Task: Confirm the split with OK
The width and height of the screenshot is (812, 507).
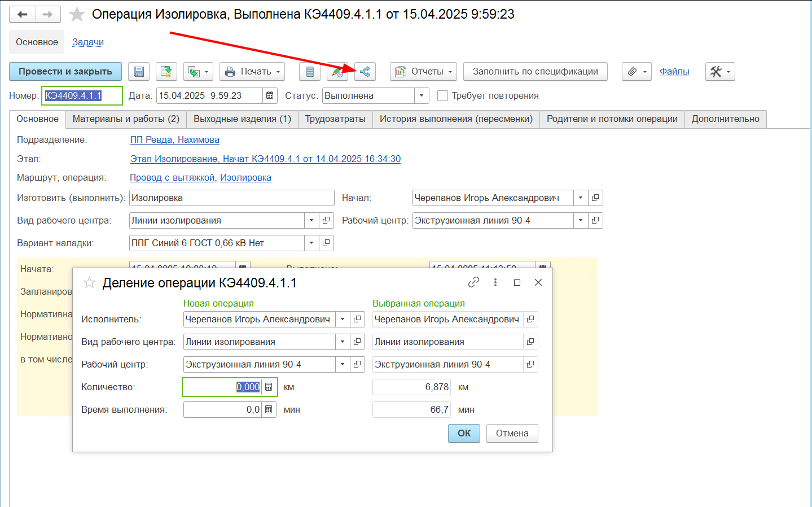Action: 464,434
